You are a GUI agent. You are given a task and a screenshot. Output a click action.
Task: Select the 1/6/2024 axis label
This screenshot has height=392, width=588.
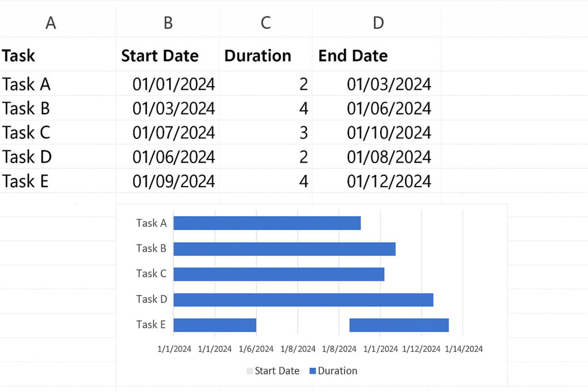click(256, 348)
